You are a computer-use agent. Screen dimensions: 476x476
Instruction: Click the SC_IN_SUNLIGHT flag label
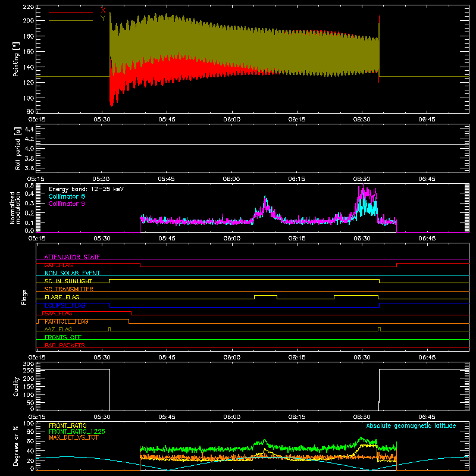(68, 281)
